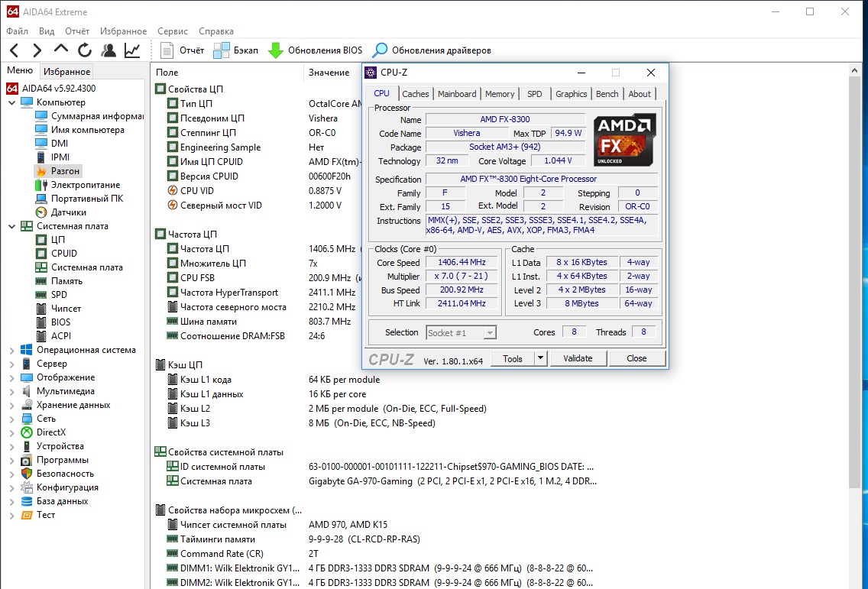Open the Вид menu
This screenshot has height=589, width=868.
(47, 31)
